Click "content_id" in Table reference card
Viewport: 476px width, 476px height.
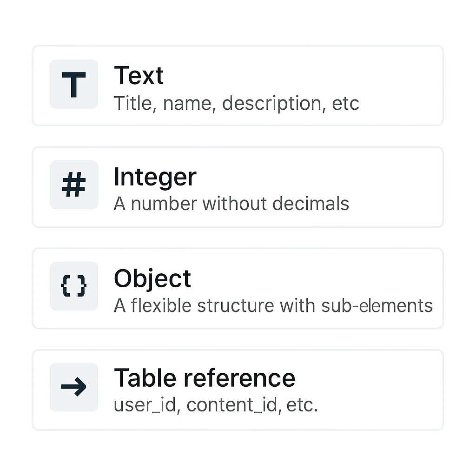[232, 405]
